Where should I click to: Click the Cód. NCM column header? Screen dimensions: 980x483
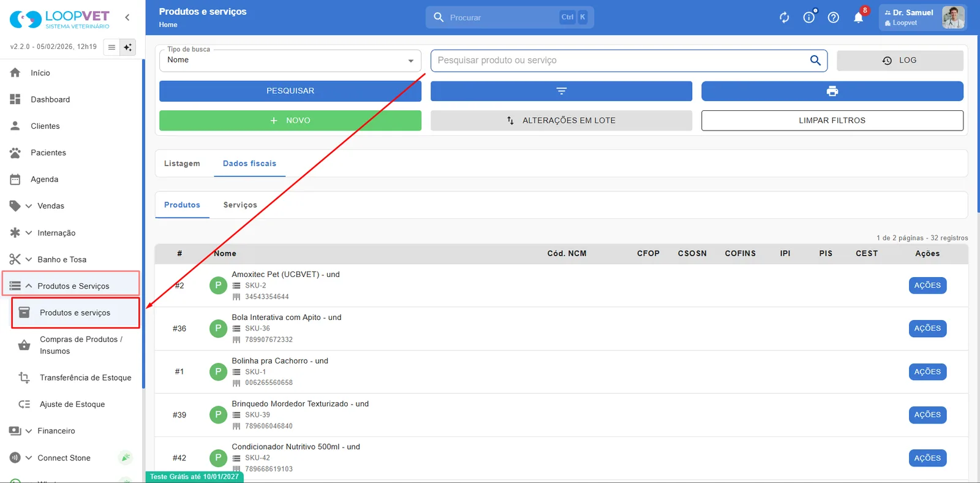point(567,253)
